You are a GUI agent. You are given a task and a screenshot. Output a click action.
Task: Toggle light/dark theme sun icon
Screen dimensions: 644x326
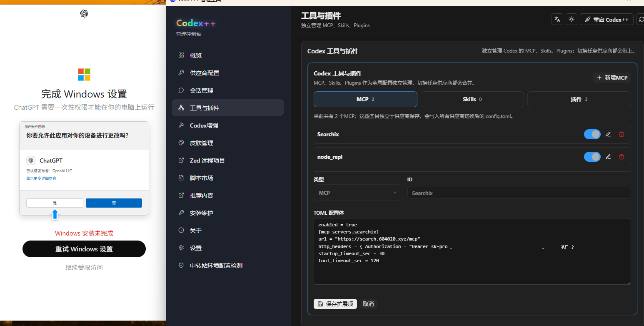tap(572, 19)
